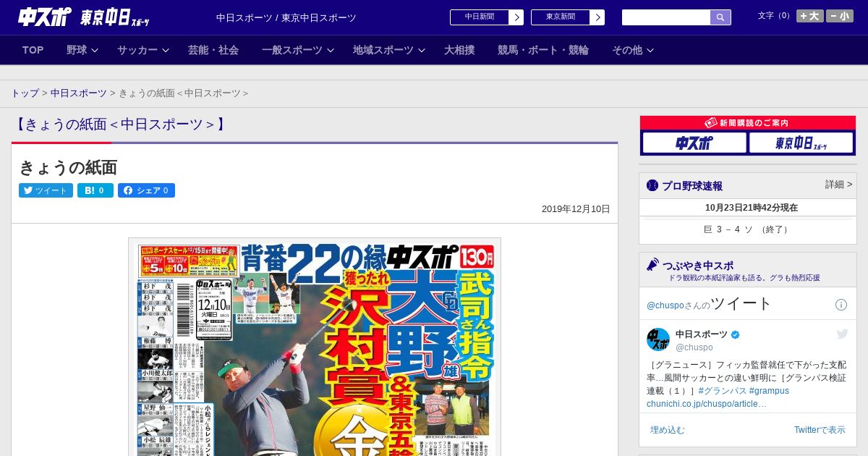Open the chunichi.co.jp/chuspo/article link
Image resolution: width=868 pixels, height=456 pixels.
[x=707, y=404]
